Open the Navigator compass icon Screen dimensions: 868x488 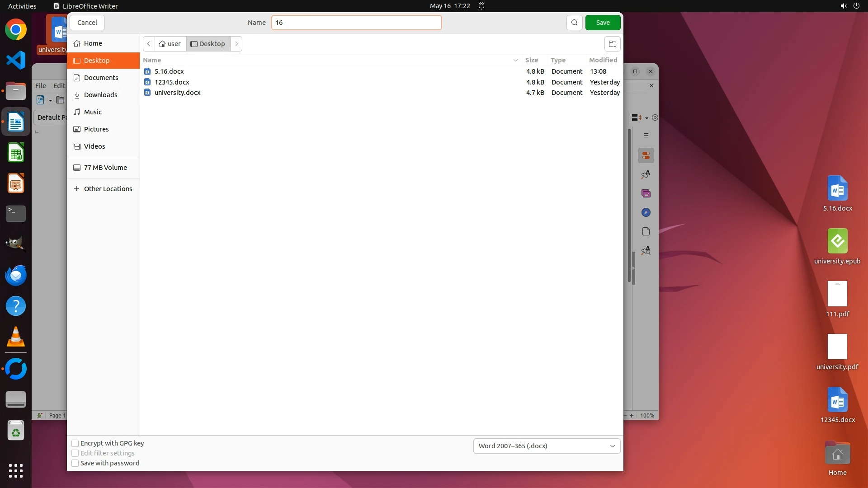(x=646, y=212)
